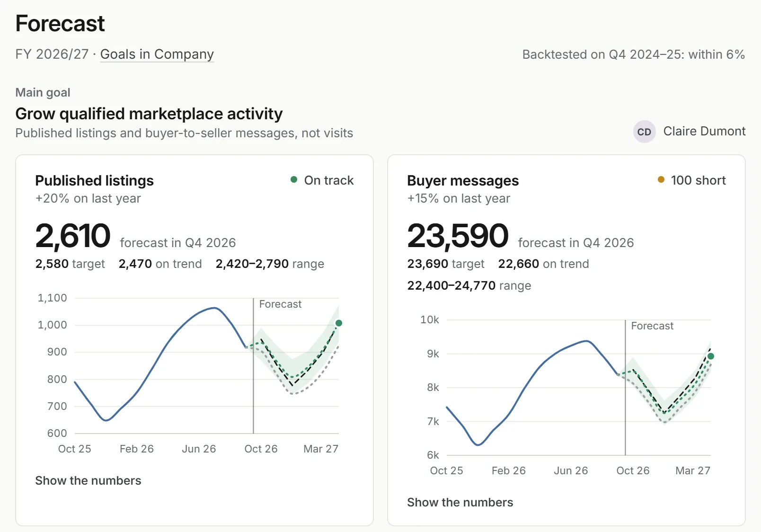Screen dimensions: 761x532
Task: Click the Buyer messages card title
Action: (463, 180)
